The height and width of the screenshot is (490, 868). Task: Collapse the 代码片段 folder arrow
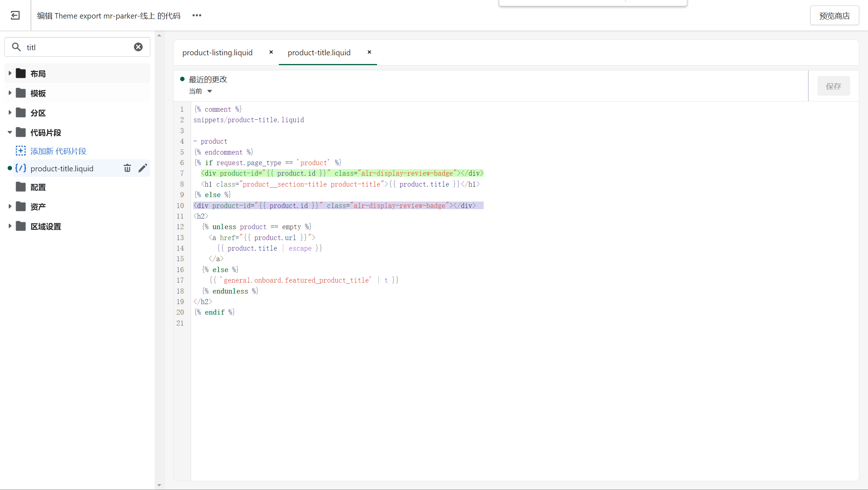[x=10, y=132]
